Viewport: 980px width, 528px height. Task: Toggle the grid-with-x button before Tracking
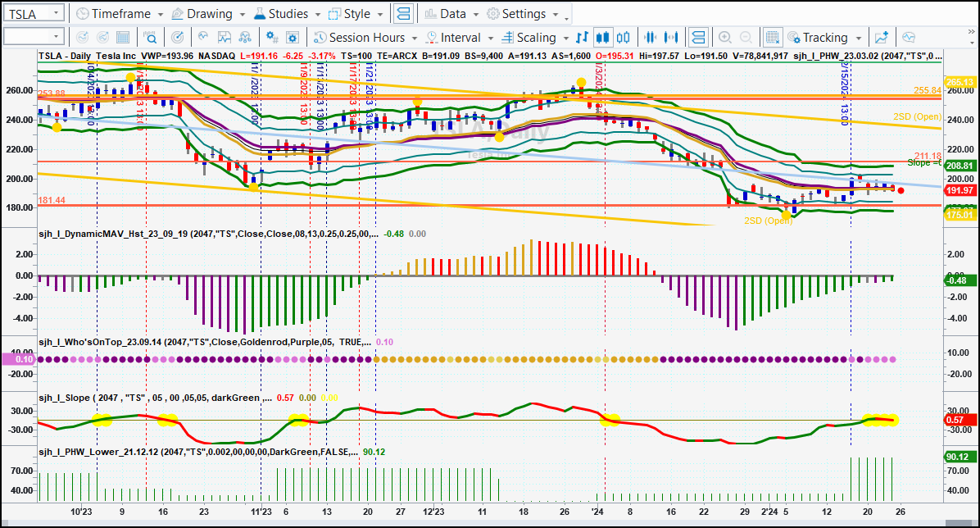(773, 38)
